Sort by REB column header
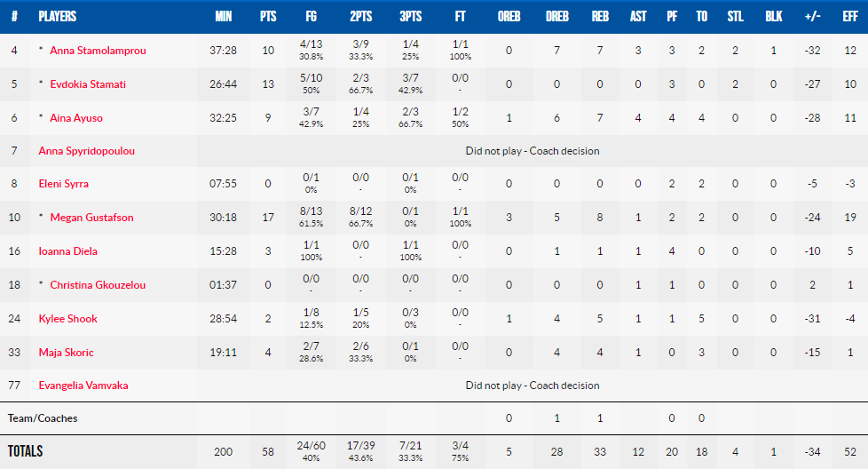868x469 pixels. coord(600,17)
